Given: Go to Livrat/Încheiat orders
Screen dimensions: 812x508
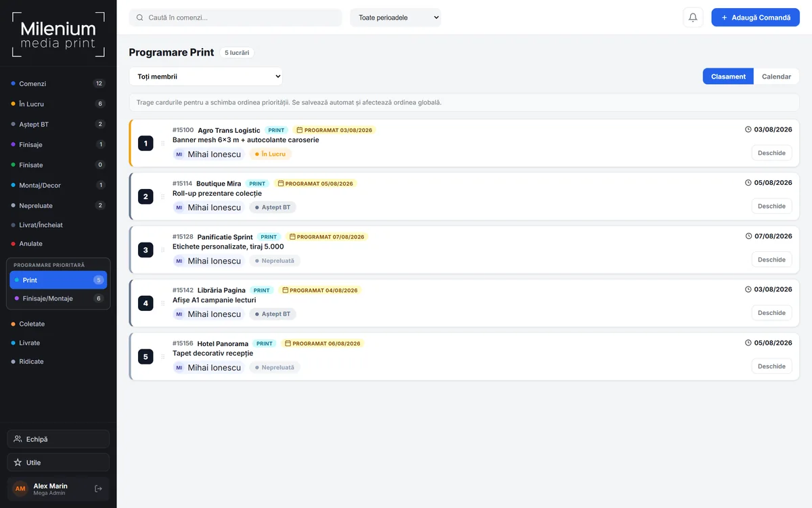Looking at the screenshot, I should pyautogui.click(x=58, y=225).
